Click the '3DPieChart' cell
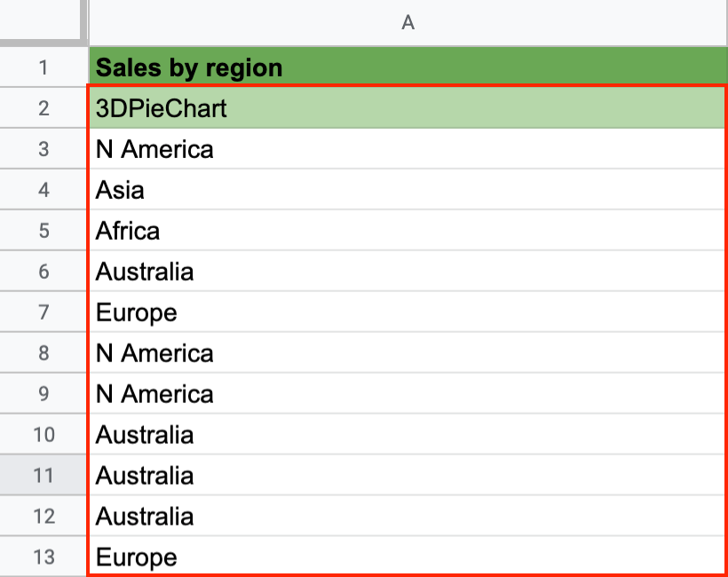 pyautogui.click(x=408, y=108)
